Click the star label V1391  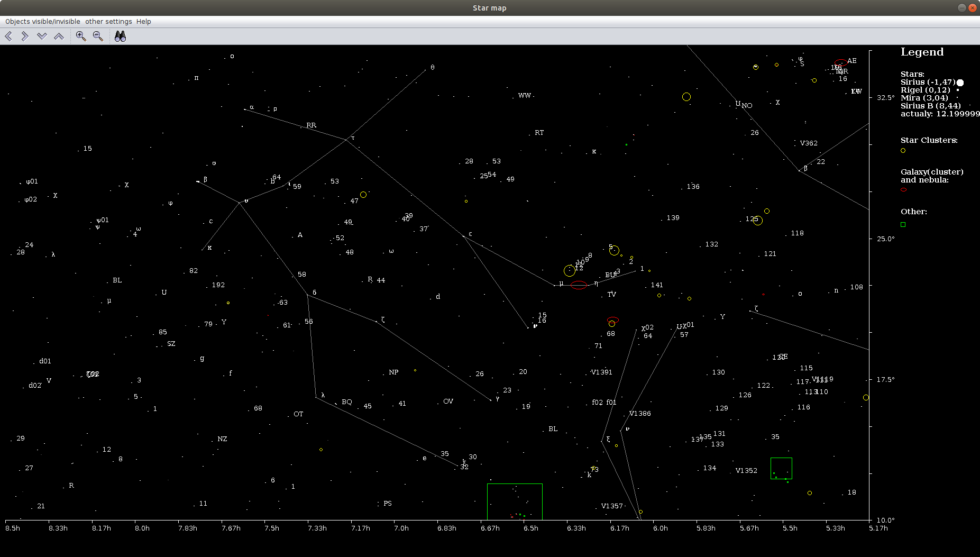click(601, 372)
